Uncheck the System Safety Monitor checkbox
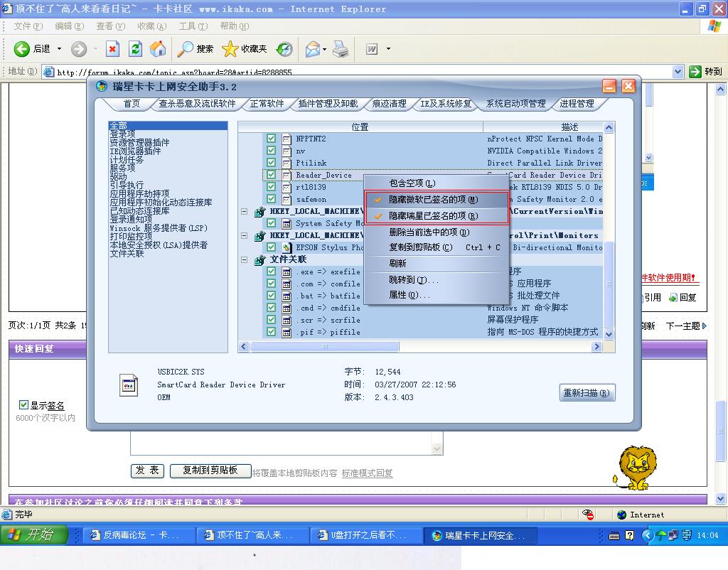This screenshot has width=728, height=570. coord(271,222)
